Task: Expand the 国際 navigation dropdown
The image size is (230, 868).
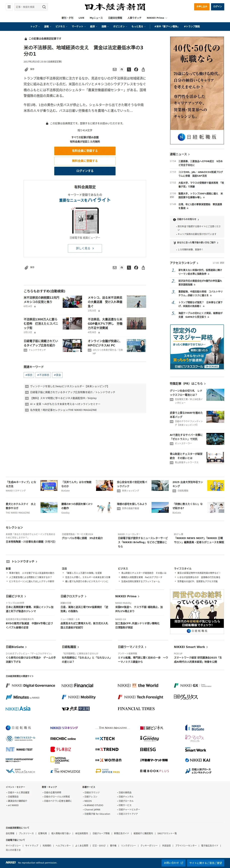Action: [105, 26]
